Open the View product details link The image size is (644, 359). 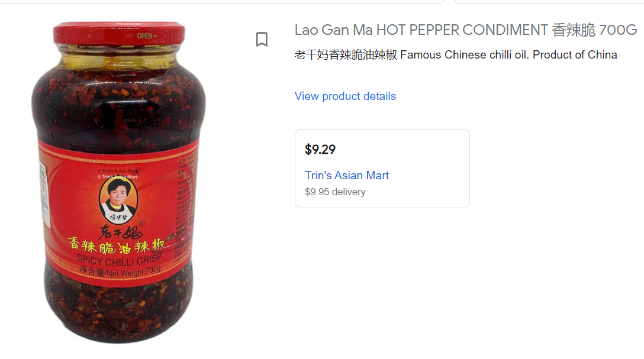pyautogui.click(x=345, y=96)
